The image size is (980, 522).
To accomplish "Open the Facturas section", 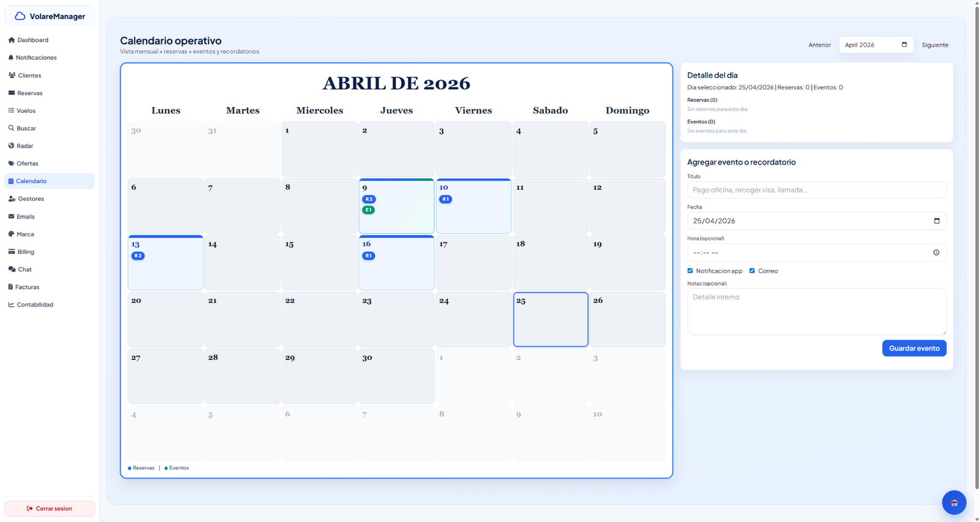I will pos(50,287).
